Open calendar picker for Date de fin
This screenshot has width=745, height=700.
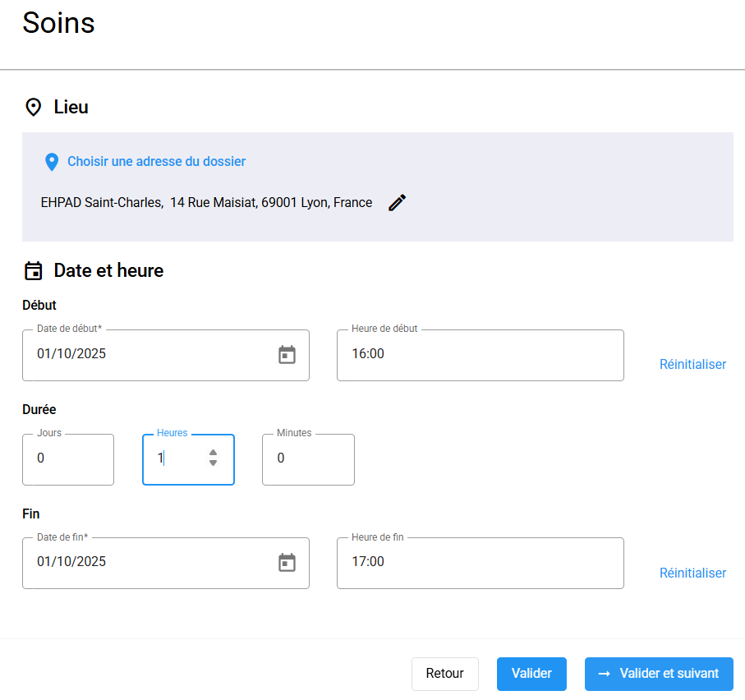pos(287,563)
